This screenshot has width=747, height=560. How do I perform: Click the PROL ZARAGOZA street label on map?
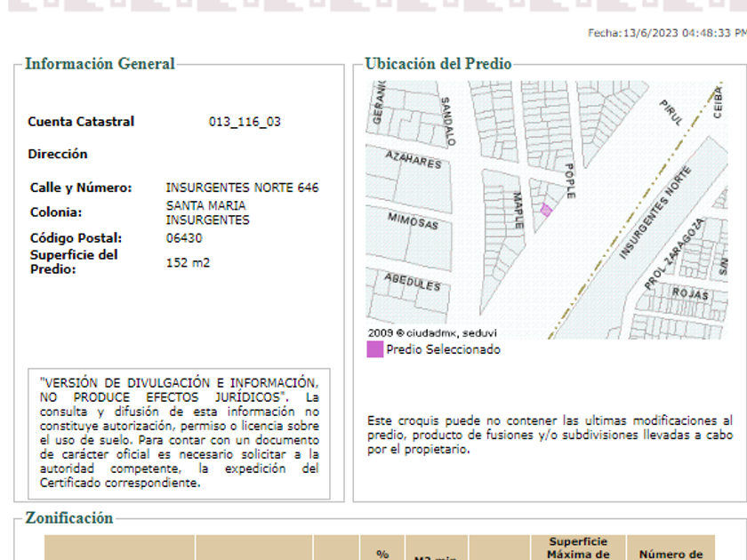[674, 254]
